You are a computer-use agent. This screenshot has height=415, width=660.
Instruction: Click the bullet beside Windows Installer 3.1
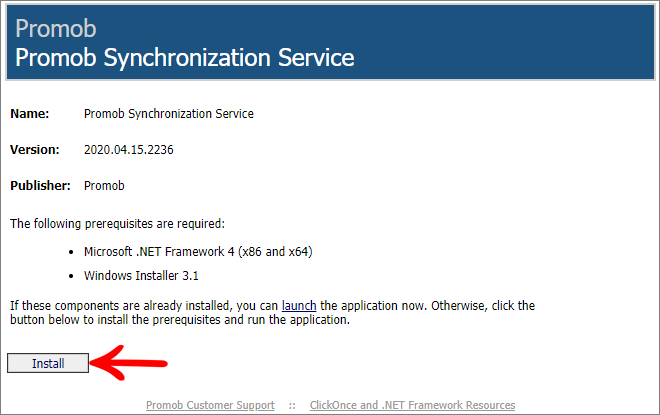pyautogui.click(x=71, y=276)
